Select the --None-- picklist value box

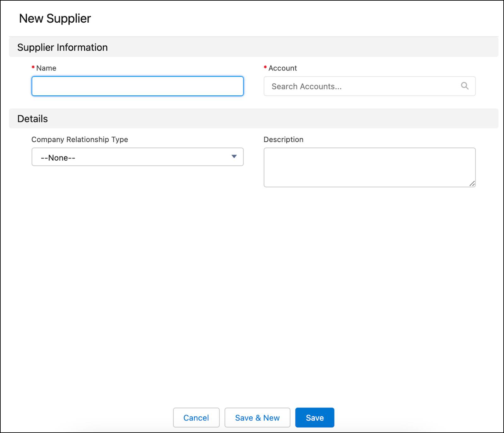[137, 157]
